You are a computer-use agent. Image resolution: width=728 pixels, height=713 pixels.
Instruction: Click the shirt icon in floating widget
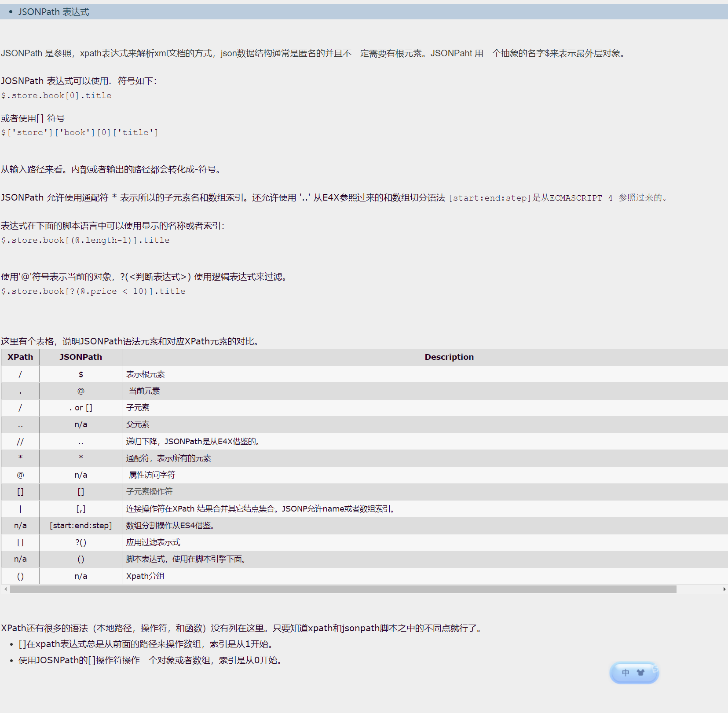(640, 673)
